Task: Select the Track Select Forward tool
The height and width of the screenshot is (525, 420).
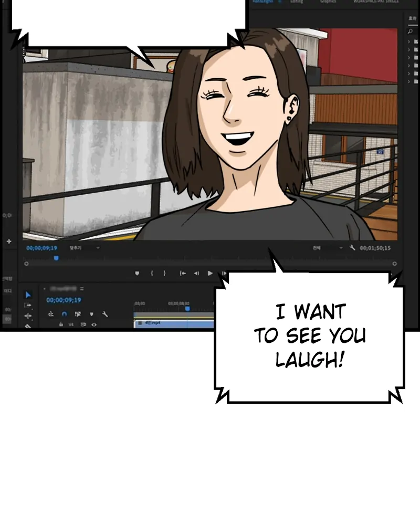Action: pyautogui.click(x=28, y=305)
